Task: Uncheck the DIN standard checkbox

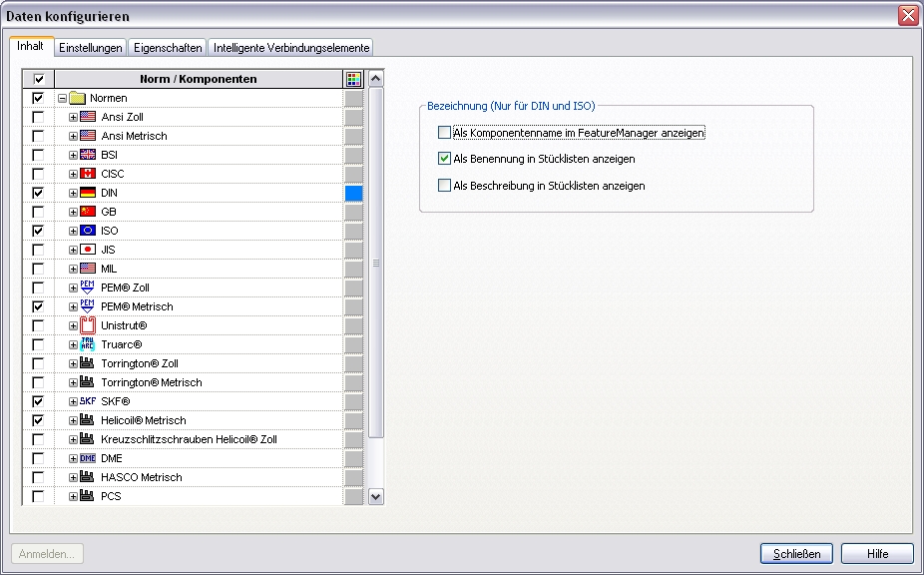Action: [x=38, y=193]
